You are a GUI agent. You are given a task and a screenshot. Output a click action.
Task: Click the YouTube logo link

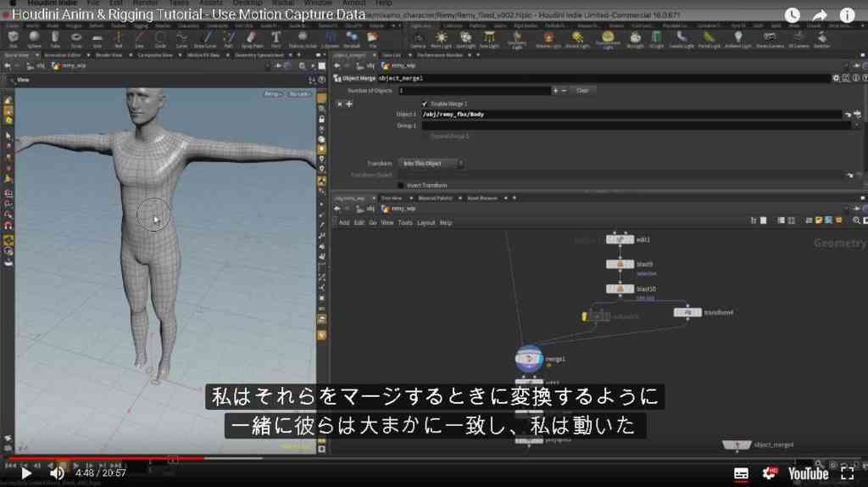tap(808, 473)
